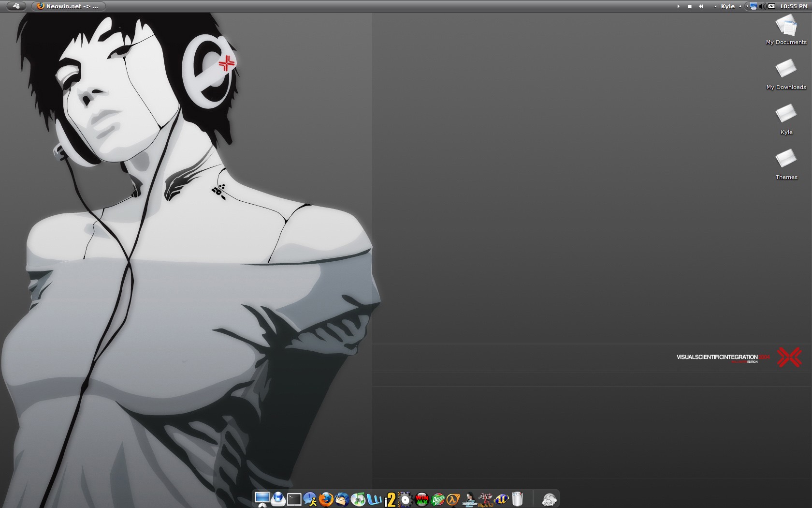
Task: Switch to the Neowin.net taskbar window
Action: (68, 6)
